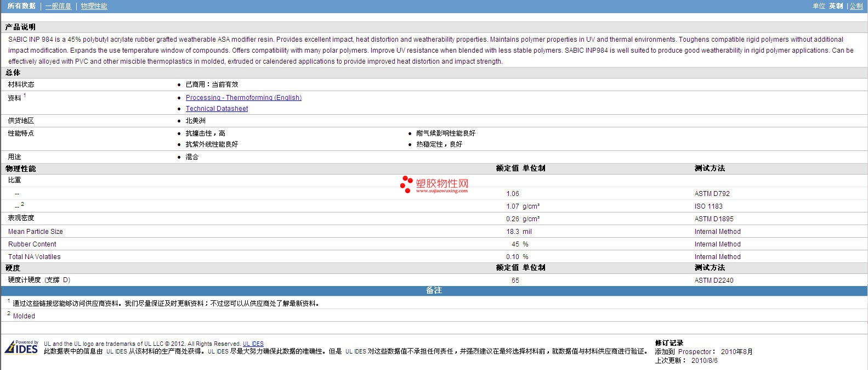Switch to the 物理性能 tab

[94, 6]
